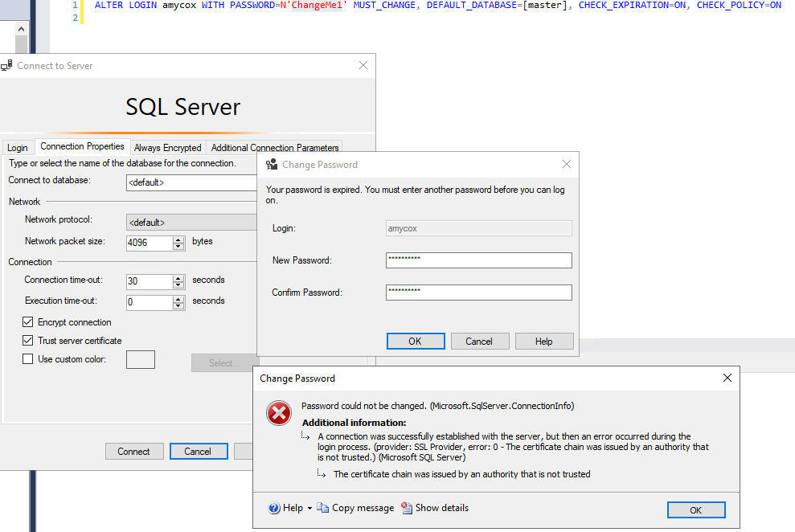Click the custom color swatch box
This screenshot has height=532, width=795.
(141, 360)
